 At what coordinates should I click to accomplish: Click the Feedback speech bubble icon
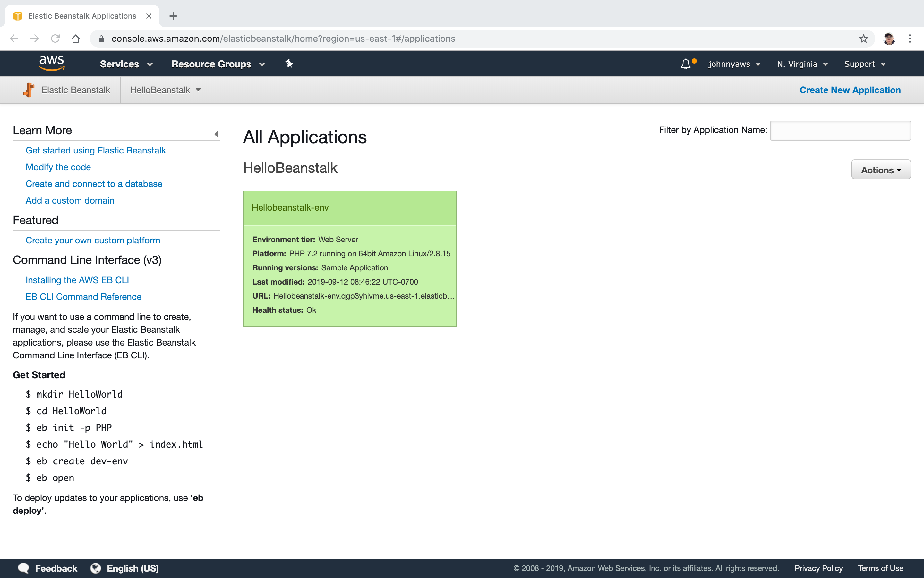click(24, 568)
